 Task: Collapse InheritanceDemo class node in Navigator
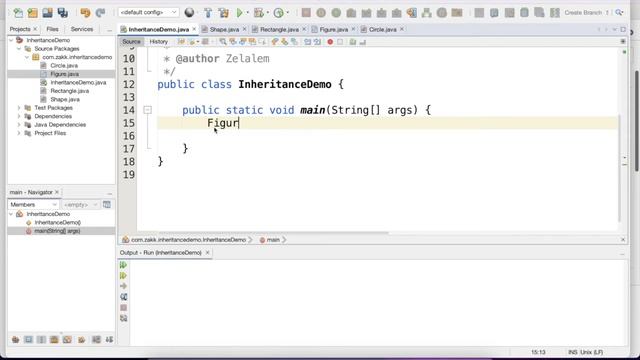click(11, 214)
